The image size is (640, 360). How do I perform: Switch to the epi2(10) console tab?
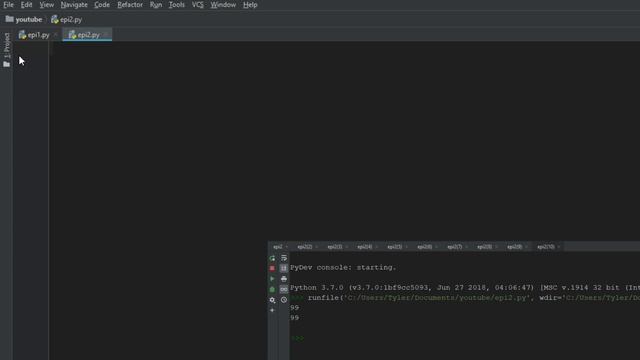(x=546, y=247)
